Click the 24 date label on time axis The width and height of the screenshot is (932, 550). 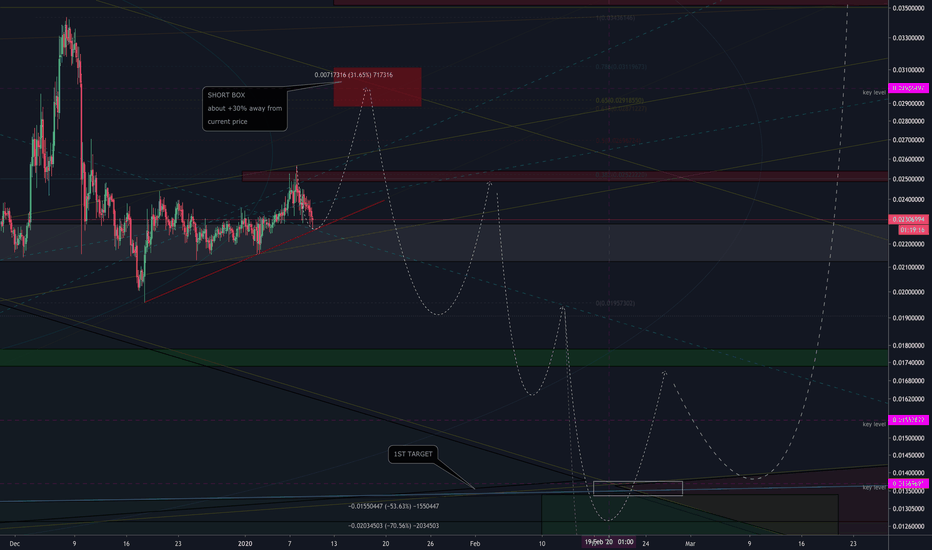[646, 543]
